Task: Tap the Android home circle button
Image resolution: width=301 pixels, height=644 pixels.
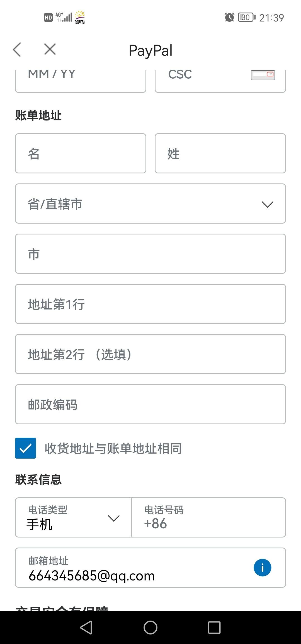Action: tap(151, 627)
